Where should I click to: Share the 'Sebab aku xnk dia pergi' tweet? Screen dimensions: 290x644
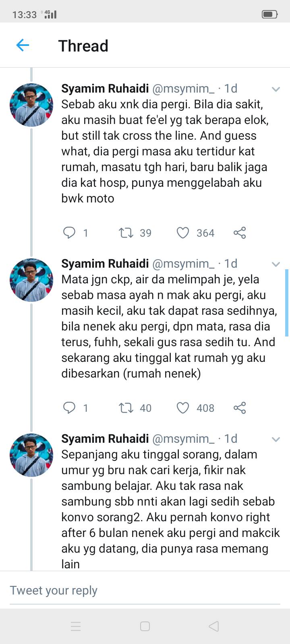[240, 233]
